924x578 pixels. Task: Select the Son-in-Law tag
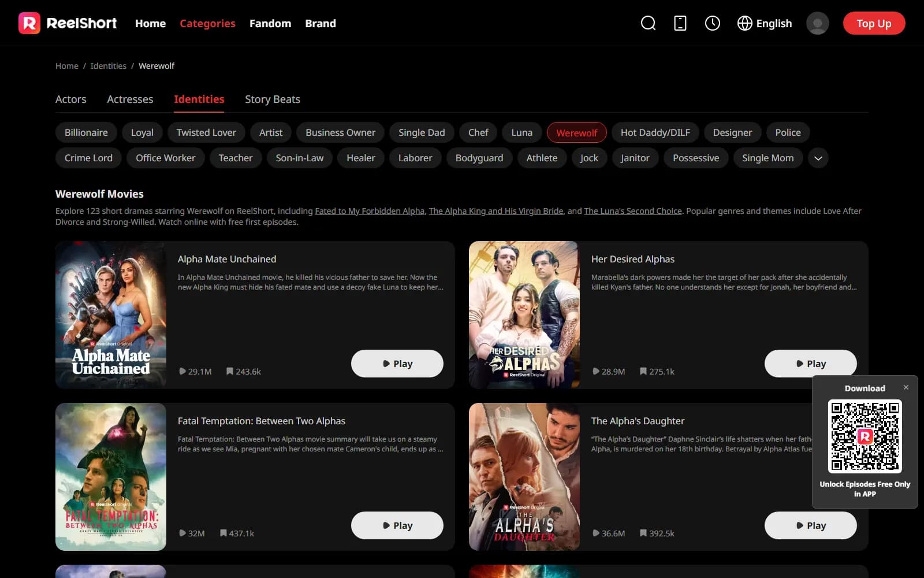pyautogui.click(x=300, y=158)
